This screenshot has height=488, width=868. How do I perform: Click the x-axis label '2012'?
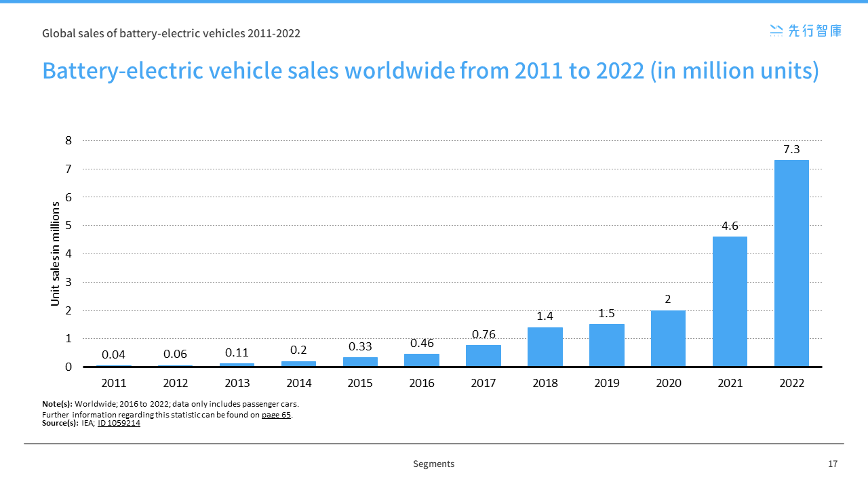175,384
